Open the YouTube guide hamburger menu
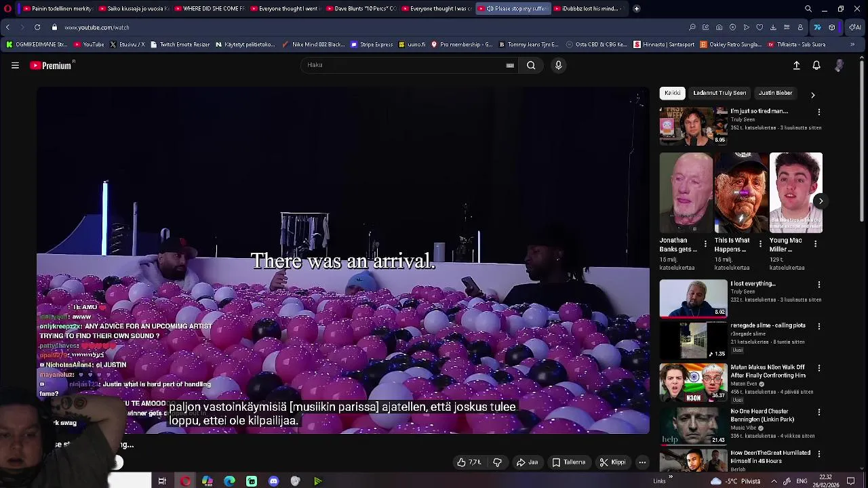 [x=15, y=65]
